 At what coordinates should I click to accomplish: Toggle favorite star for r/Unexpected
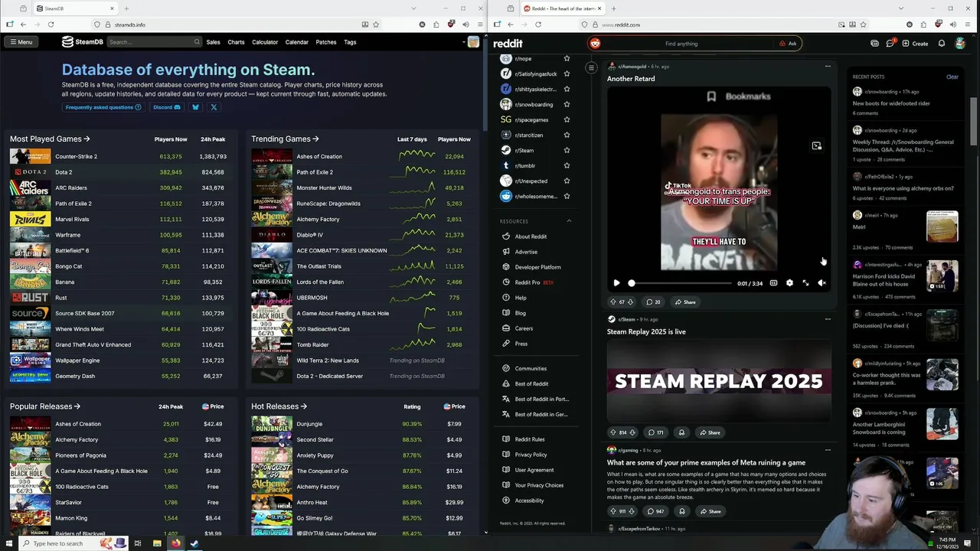[567, 181]
